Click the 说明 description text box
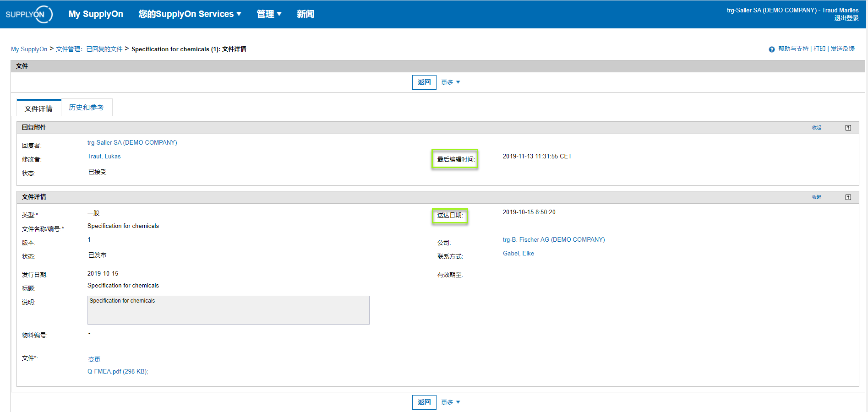This screenshot has width=868, height=412. point(229,310)
